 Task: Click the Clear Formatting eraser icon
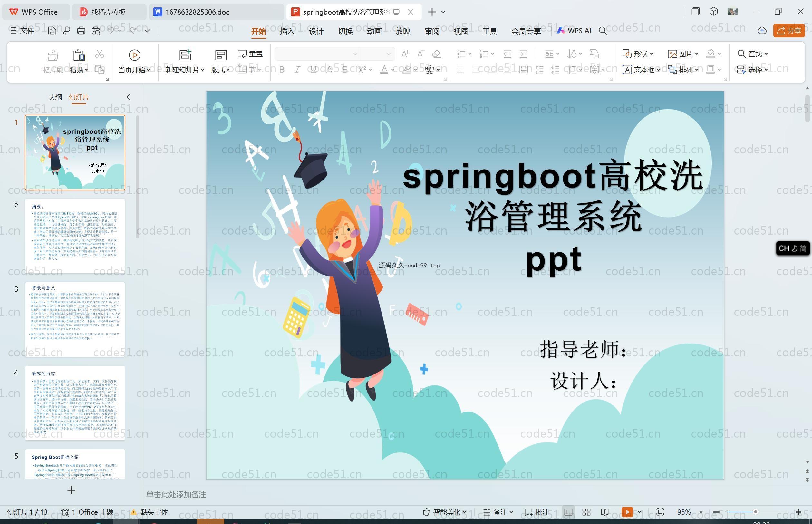pyautogui.click(x=436, y=54)
